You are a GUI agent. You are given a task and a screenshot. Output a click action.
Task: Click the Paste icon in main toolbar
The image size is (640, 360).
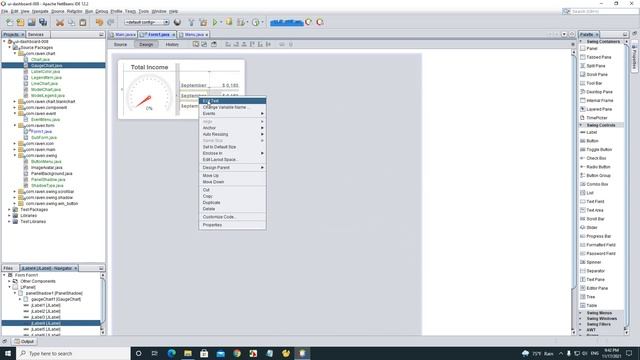tap(83, 22)
